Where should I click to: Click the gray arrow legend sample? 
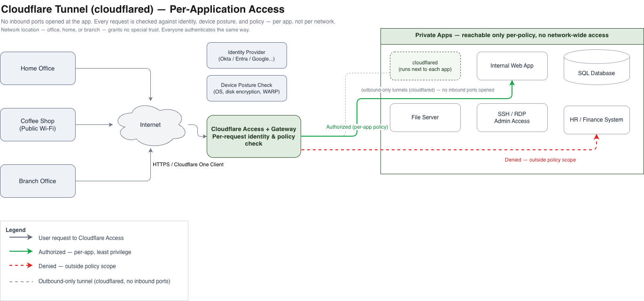tap(21, 238)
